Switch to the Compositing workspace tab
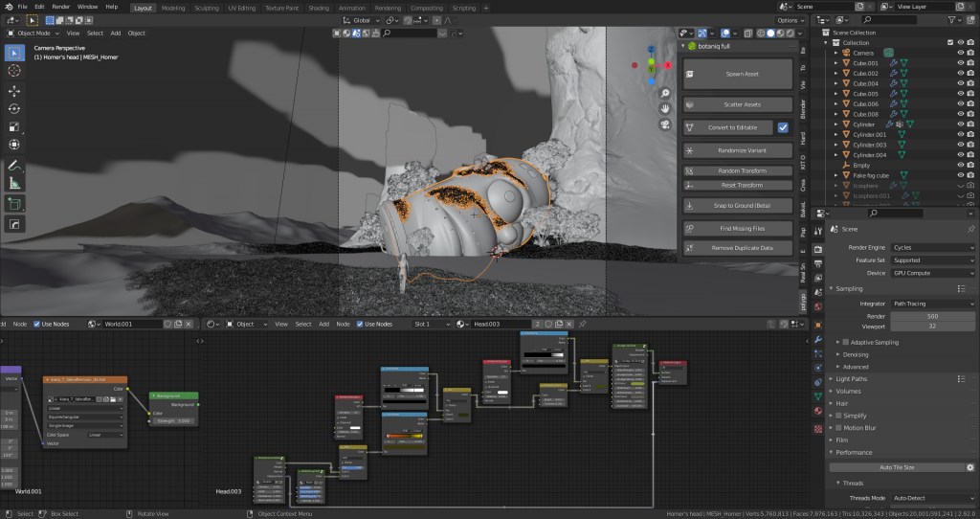Image resolution: width=980 pixels, height=519 pixels. click(426, 8)
